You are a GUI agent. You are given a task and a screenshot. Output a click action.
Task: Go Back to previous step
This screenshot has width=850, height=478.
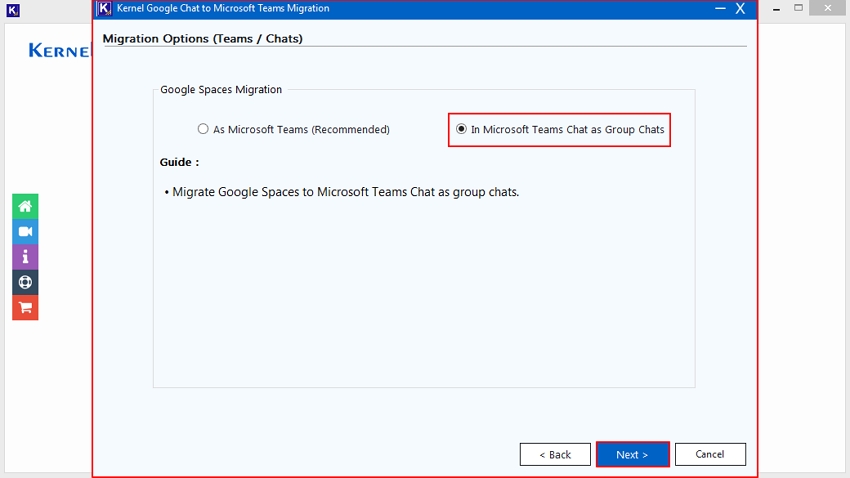[555, 454]
